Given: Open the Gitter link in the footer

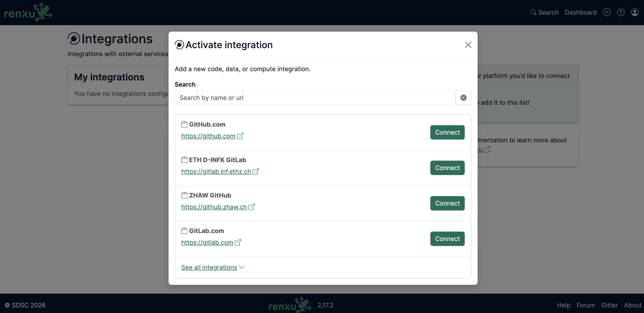Looking at the screenshot, I should [x=609, y=305].
